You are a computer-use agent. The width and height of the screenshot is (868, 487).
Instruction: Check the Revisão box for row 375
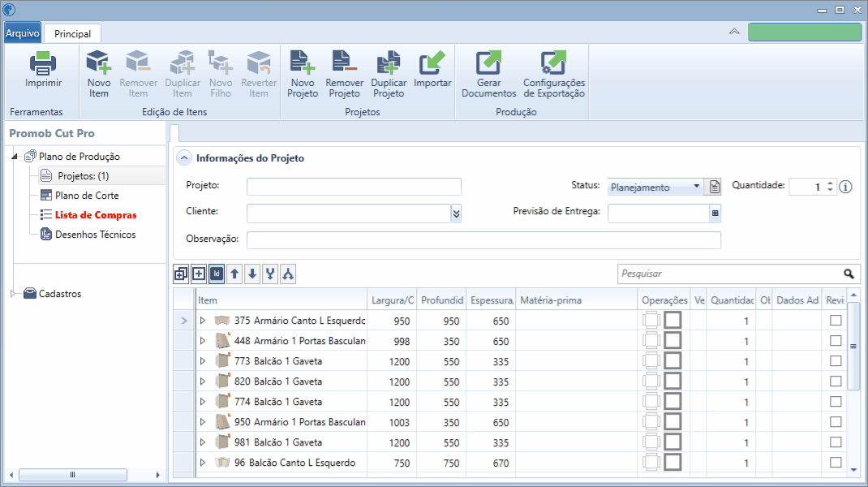point(836,321)
